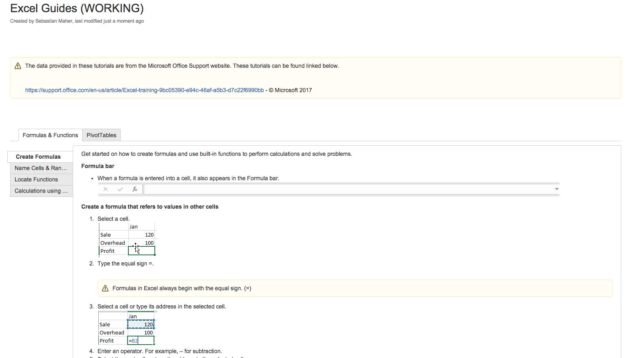Image resolution: width=644 pixels, height=358 pixels.
Task: Click the step 'Enter an operator. For example'
Action: [x=160, y=351]
